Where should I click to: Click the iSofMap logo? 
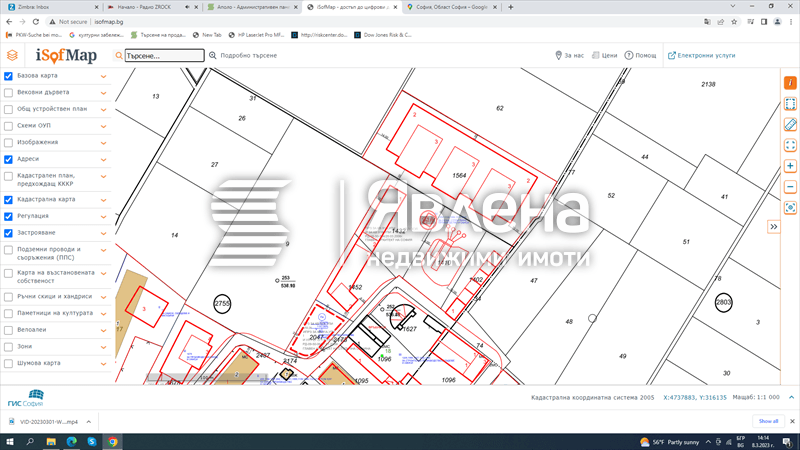tap(66, 56)
